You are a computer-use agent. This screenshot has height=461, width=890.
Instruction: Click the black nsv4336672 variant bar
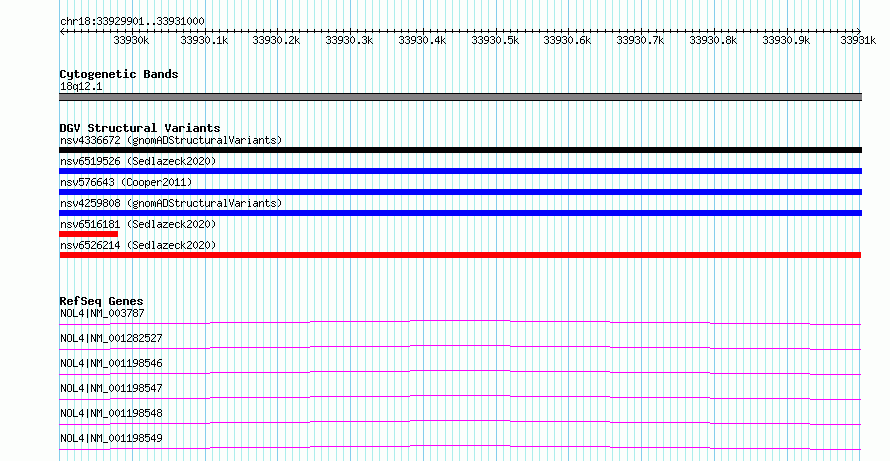tap(460, 150)
